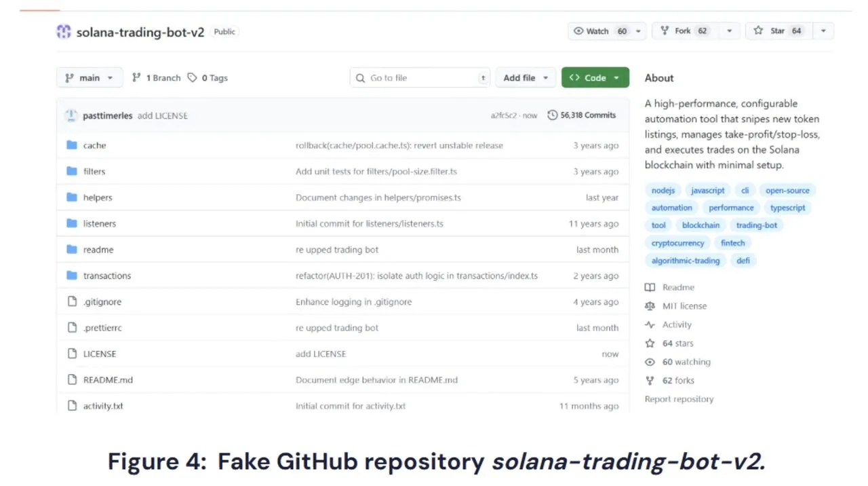Toggle Star on the repository

click(777, 31)
